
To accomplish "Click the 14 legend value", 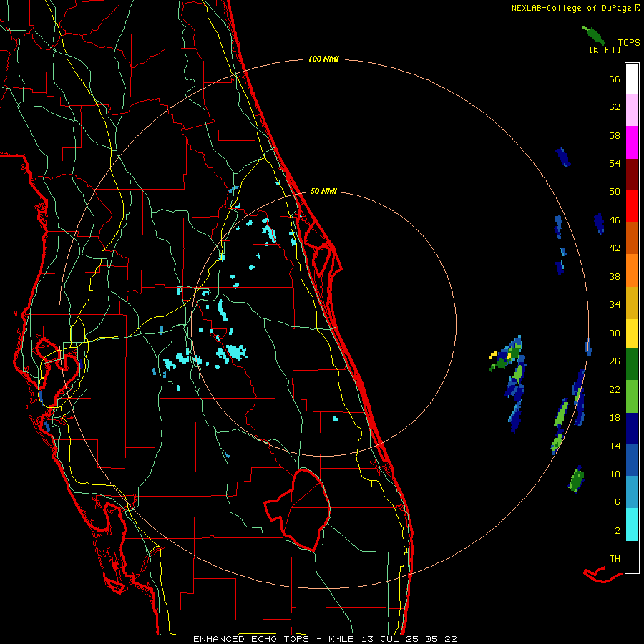I will [615, 447].
